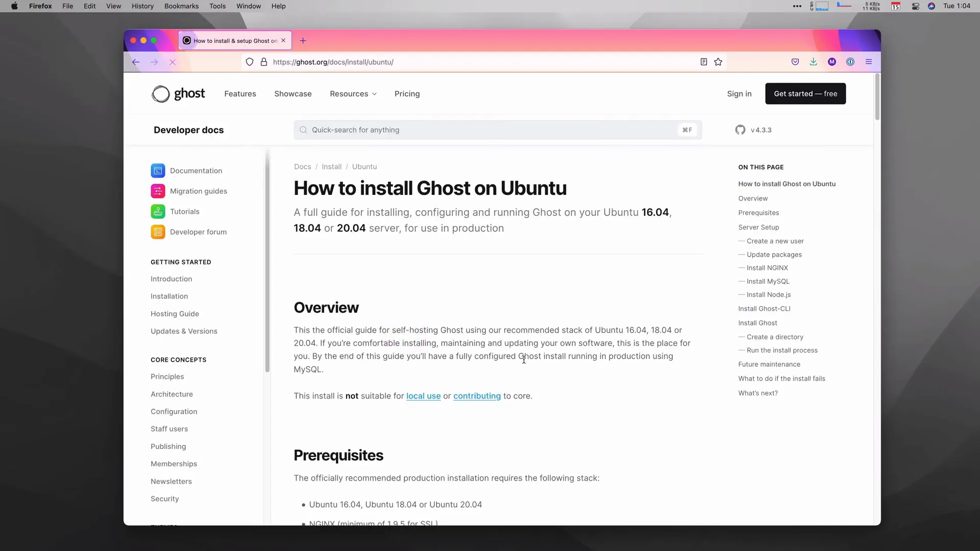Screen dimensions: 980x551
Task: Open Architecture under Core Concepts
Action: point(172,394)
